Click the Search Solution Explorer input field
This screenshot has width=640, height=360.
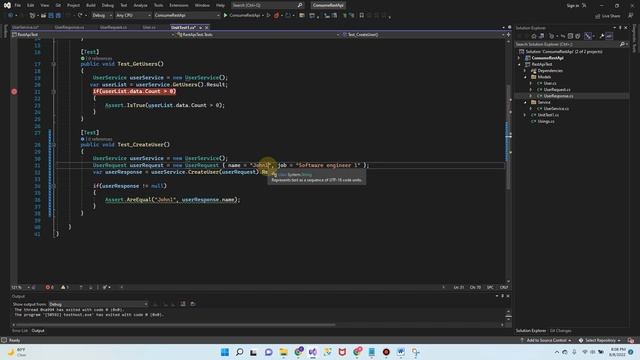[x=567, y=44]
